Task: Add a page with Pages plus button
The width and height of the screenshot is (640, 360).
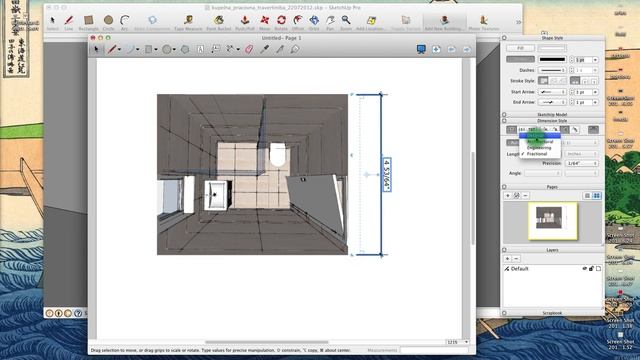Action: 507,196
